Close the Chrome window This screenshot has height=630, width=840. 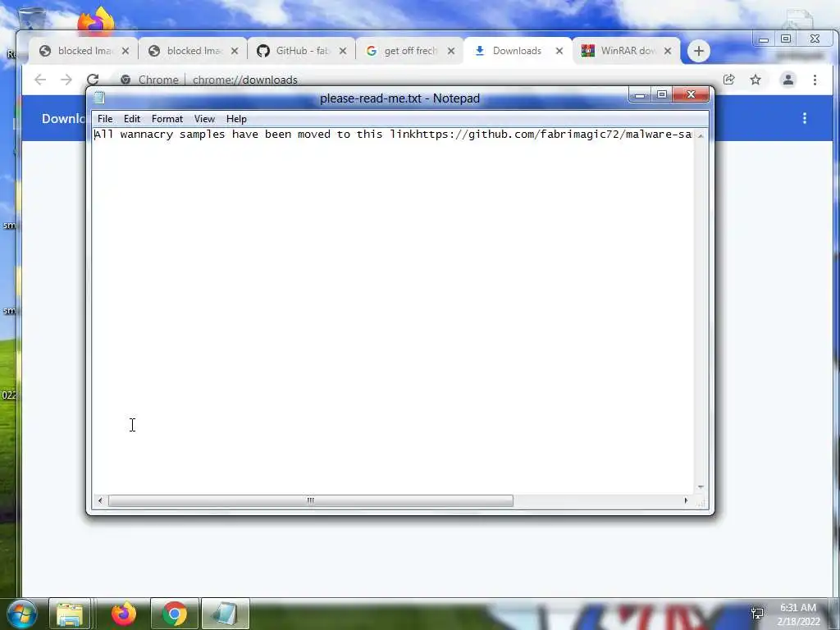815,39
